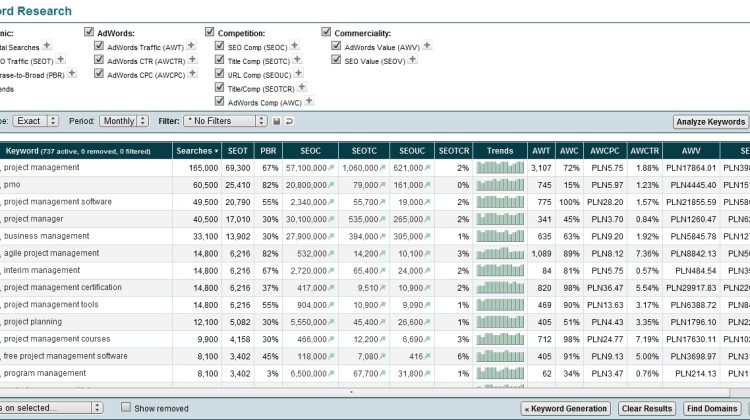Click the save filter disk icon
Screen dimensions: 750x420
(276, 122)
